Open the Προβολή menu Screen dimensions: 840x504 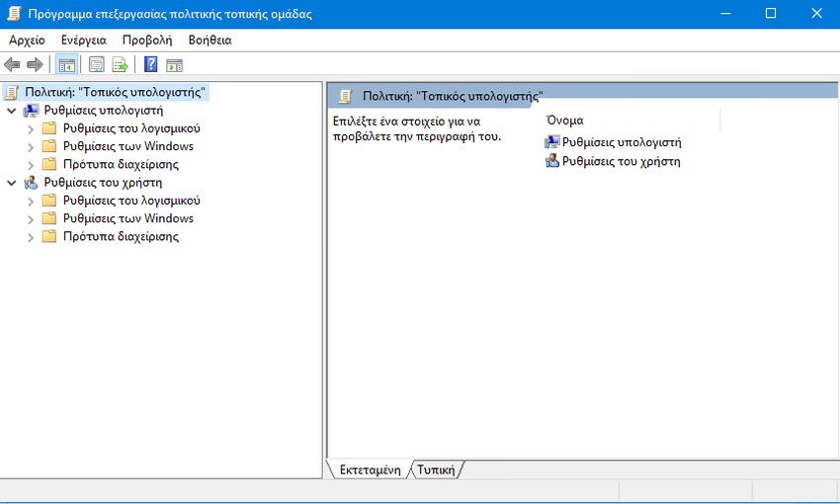pos(146,41)
